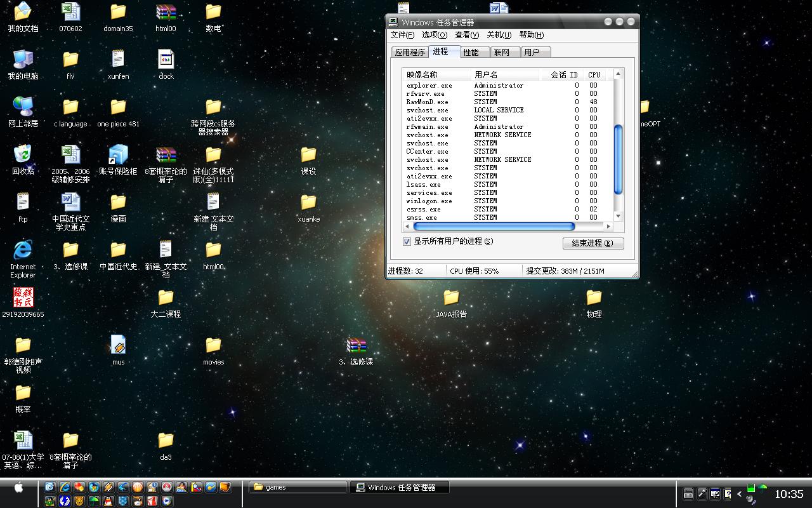Click the QQ penguin quick launch icon
The image size is (812, 508).
pyautogui.click(x=108, y=501)
